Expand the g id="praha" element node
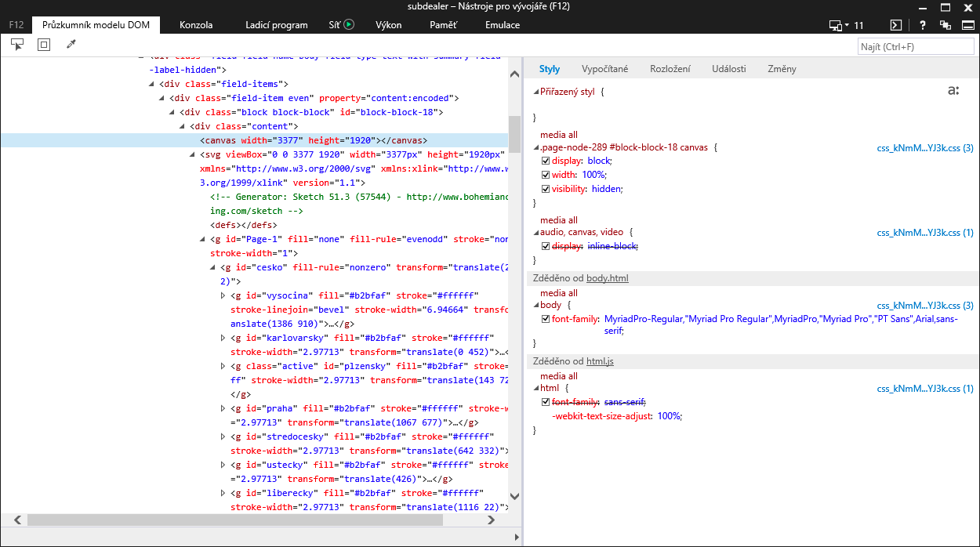Viewport: 980px width, 547px height. point(223,408)
